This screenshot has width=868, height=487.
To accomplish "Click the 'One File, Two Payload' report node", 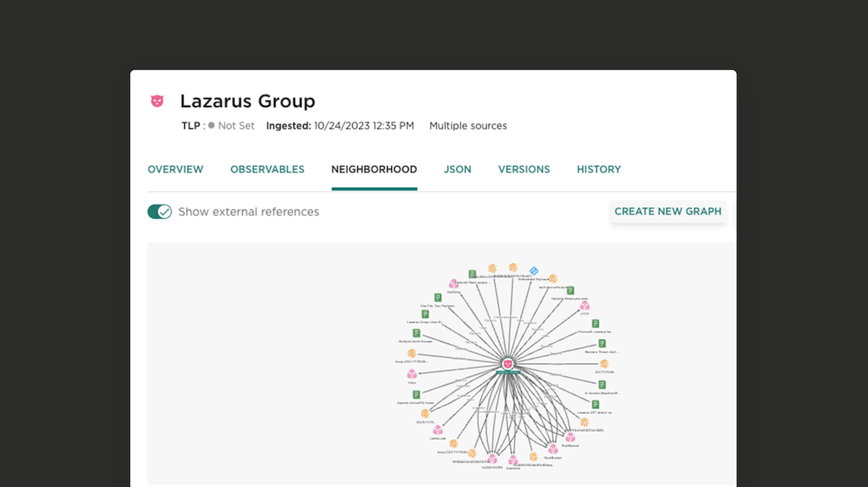I will coord(438,298).
